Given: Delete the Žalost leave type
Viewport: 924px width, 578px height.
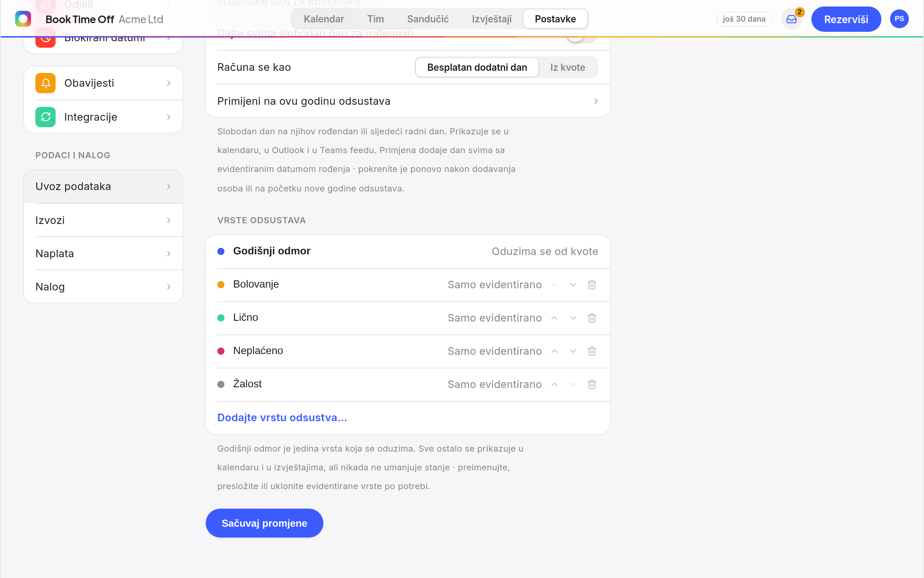Looking at the screenshot, I should (592, 385).
